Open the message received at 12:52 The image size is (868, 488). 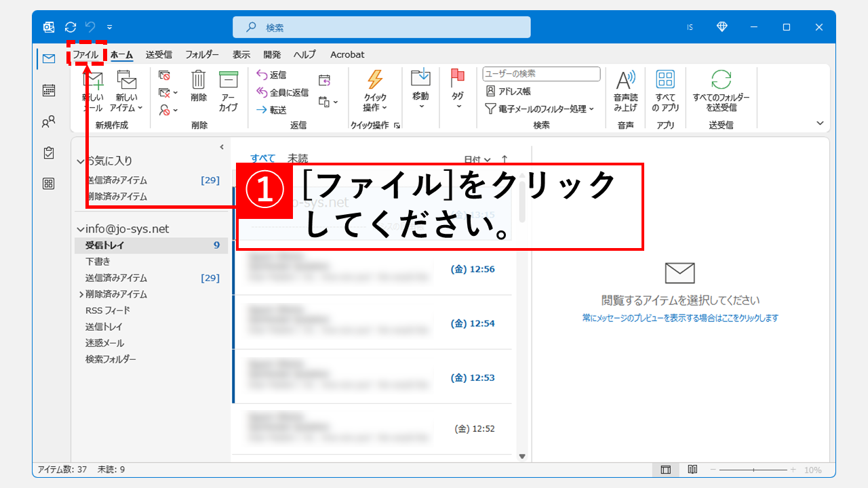372,428
